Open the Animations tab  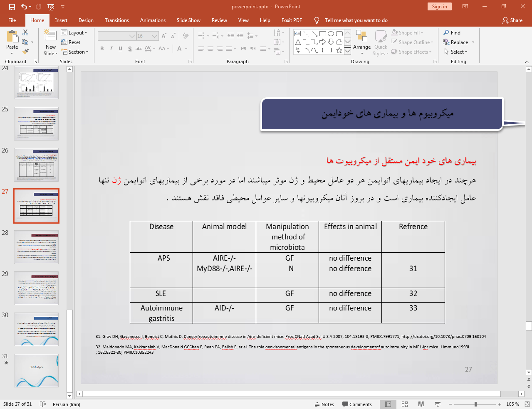[x=153, y=20]
